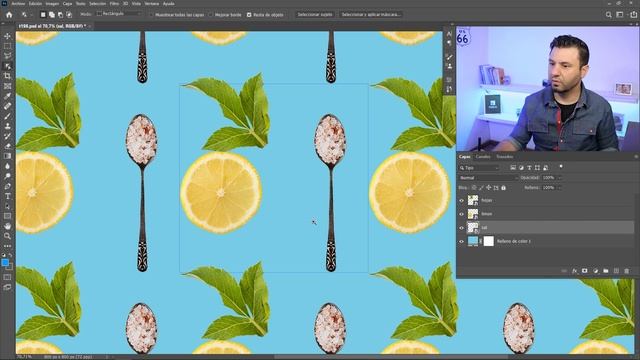Open the layer filter Tipo dropdown
The image size is (640, 360).
point(479,168)
